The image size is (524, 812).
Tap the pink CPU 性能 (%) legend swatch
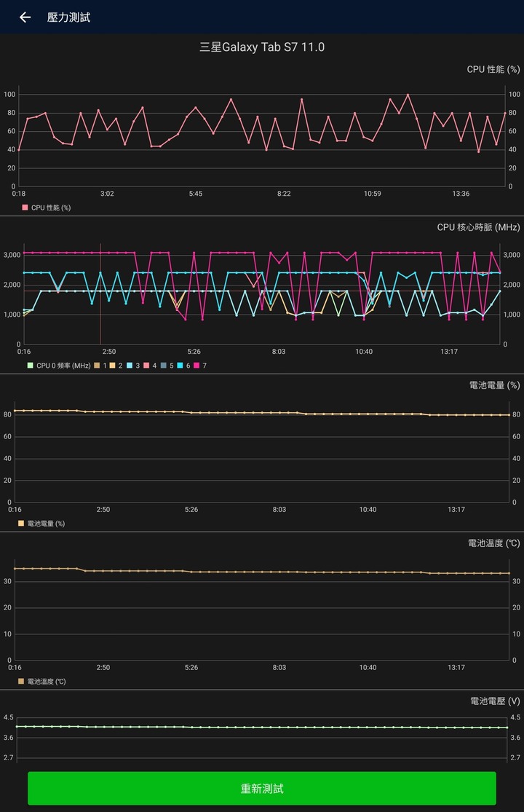(25, 207)
